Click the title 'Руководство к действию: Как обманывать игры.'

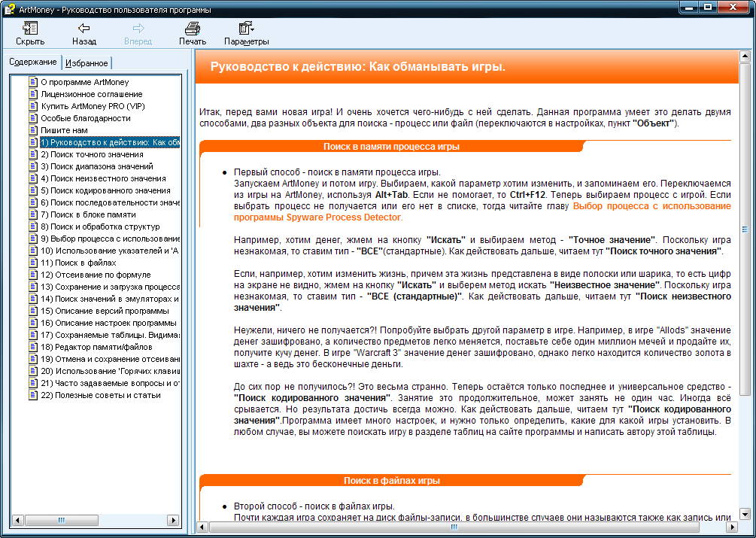tap(358, 66)
